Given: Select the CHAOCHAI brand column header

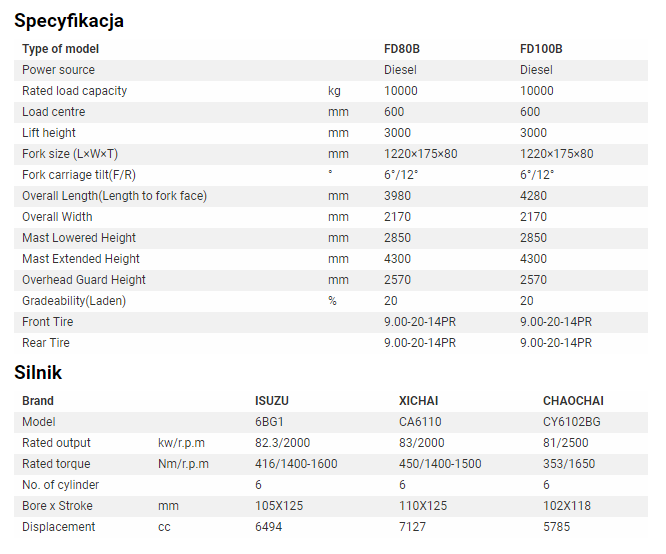Looking at the screenshot, I should point(573,401).
